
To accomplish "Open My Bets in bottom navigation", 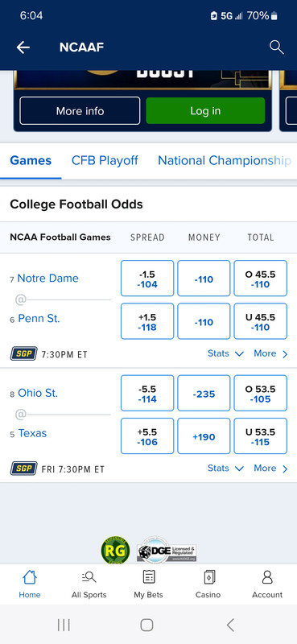I will tap(148, 584).
